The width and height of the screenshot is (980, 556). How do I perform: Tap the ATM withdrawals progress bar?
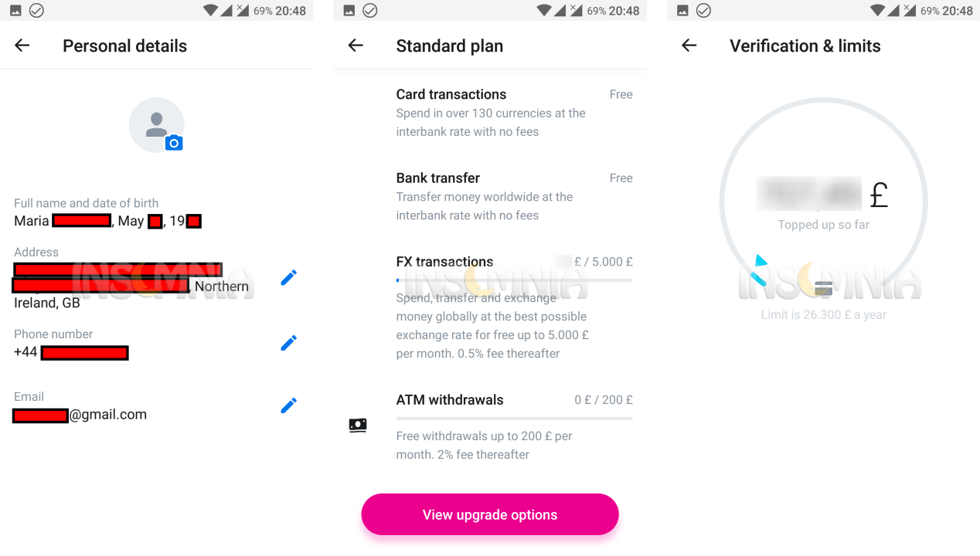[x=514, y=419]
